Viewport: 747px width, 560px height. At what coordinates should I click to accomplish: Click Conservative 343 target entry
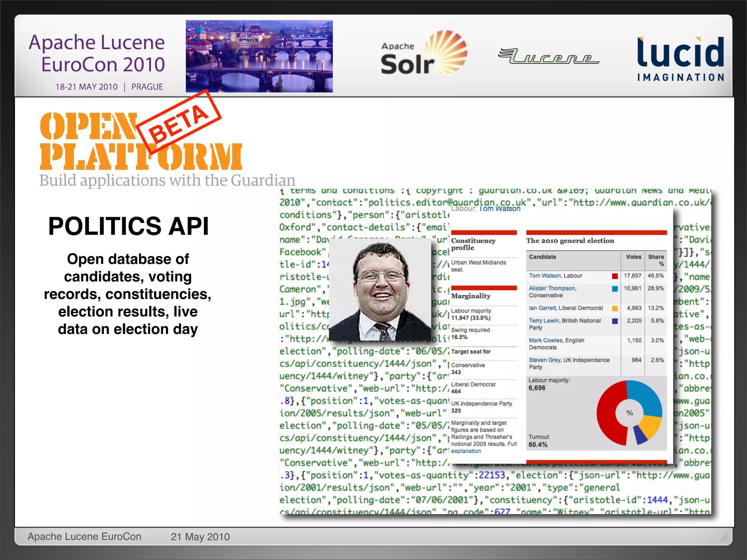tap(468, 369)
